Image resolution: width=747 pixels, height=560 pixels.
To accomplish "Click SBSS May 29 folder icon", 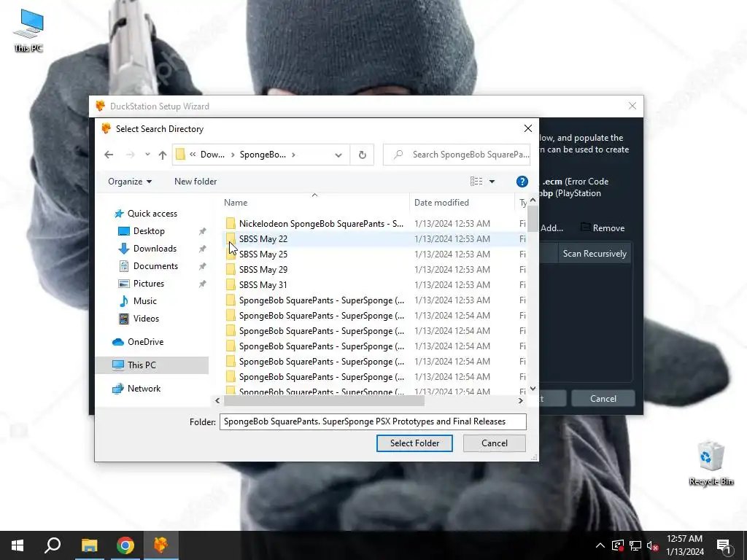I will [x=231, y=270].
